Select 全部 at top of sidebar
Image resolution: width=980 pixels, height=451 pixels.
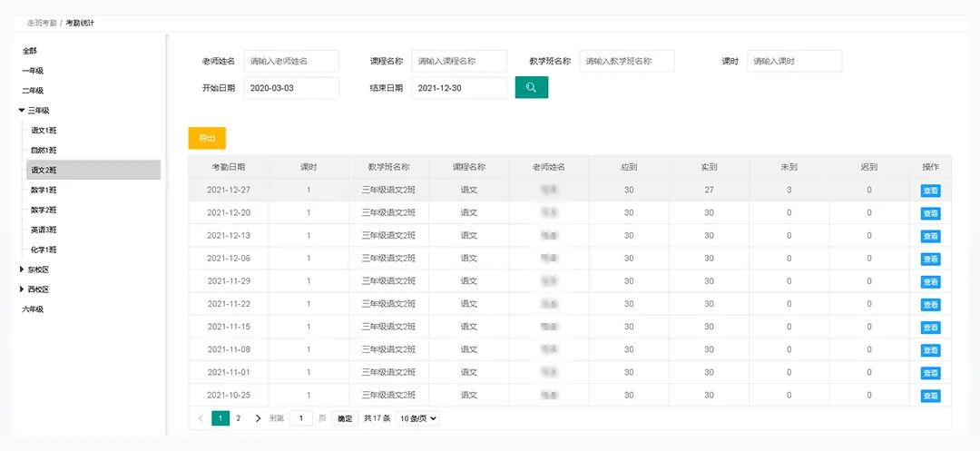tap(30, 50)
